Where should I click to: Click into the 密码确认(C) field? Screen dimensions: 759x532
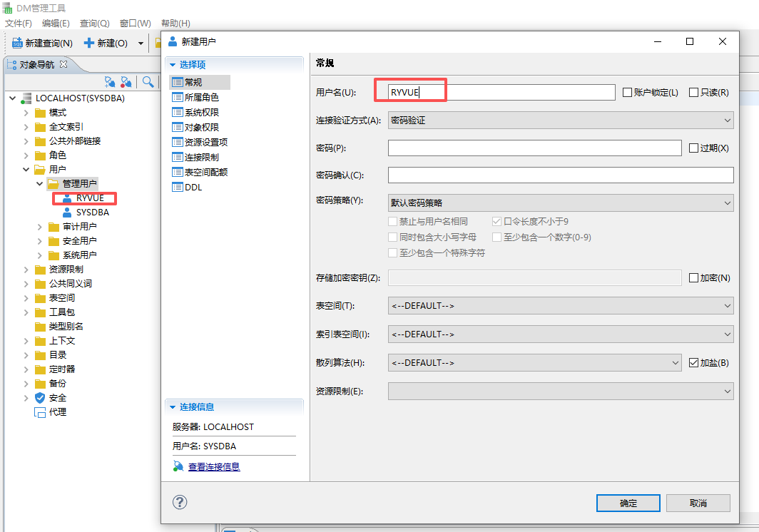point(561,175)
